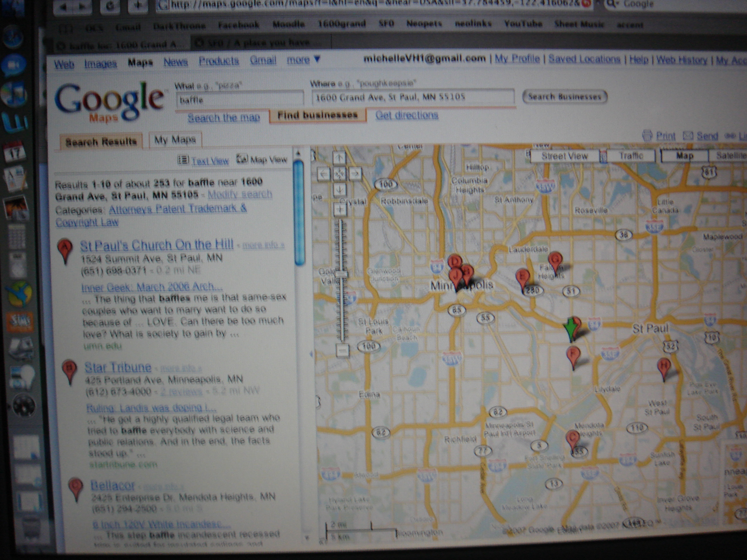
Task: Click the pan down arrow on map
Action: pos(340,190)
